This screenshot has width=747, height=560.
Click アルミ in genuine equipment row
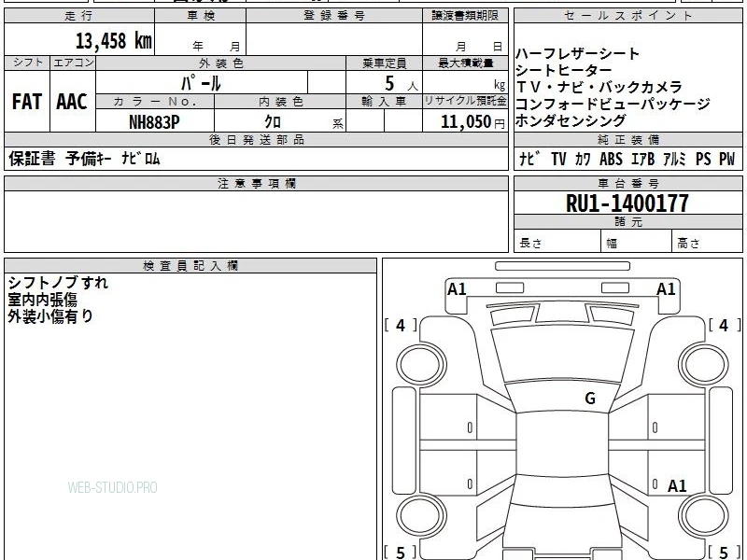tap(674, 159)
